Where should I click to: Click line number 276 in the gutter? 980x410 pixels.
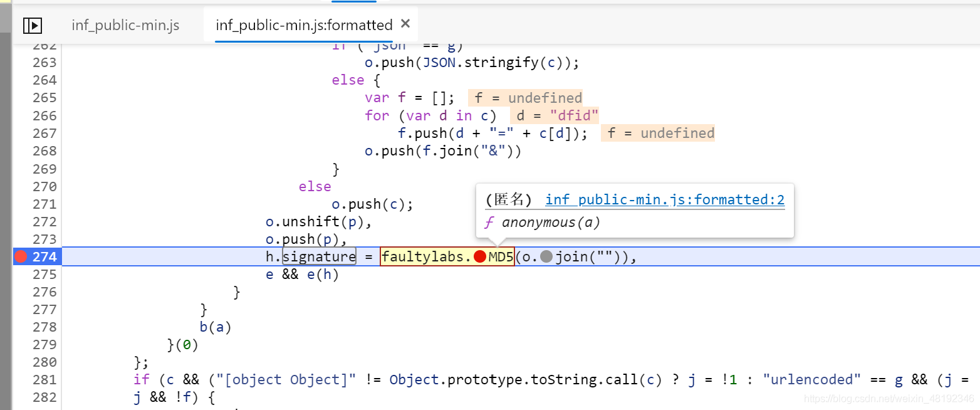click(44, 292)
